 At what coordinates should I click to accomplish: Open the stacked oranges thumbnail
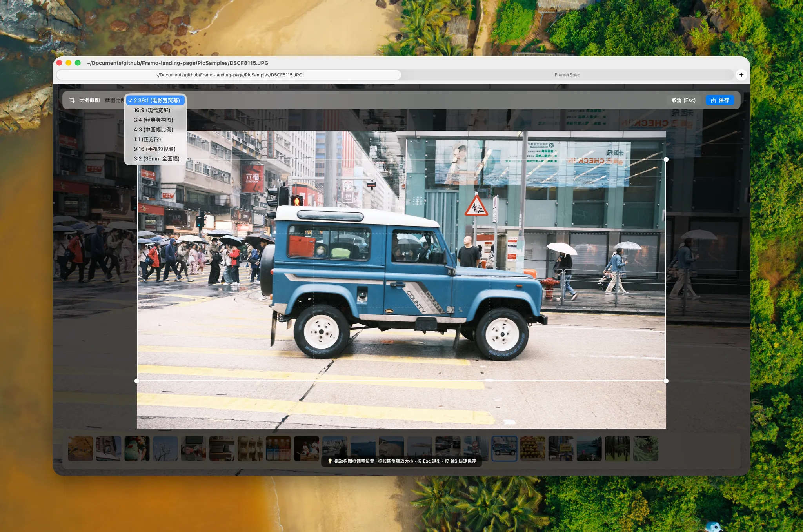(532, 448)
